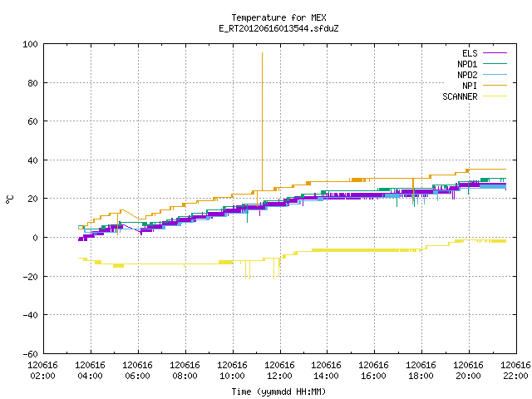The width and height of the screenshot is (532, 399).
Task: Click the chart title 'Temperature for MEX'
Action: (278, 17)
